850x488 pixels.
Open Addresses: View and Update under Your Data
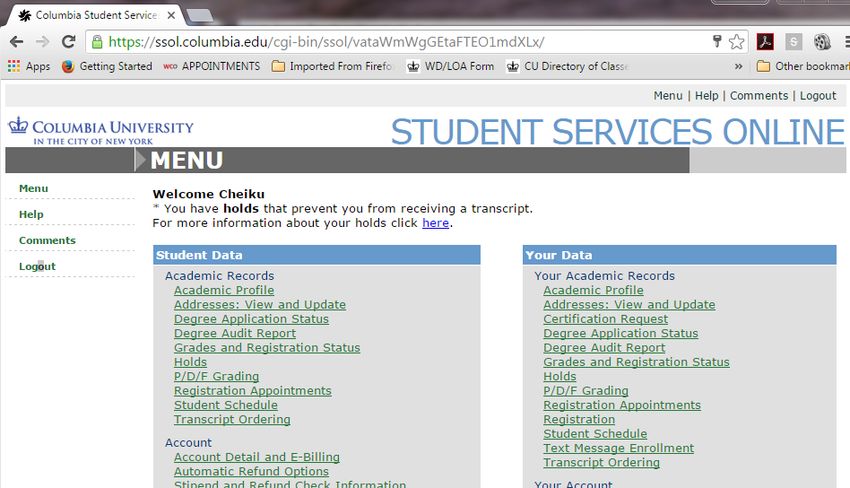(629, 304)
